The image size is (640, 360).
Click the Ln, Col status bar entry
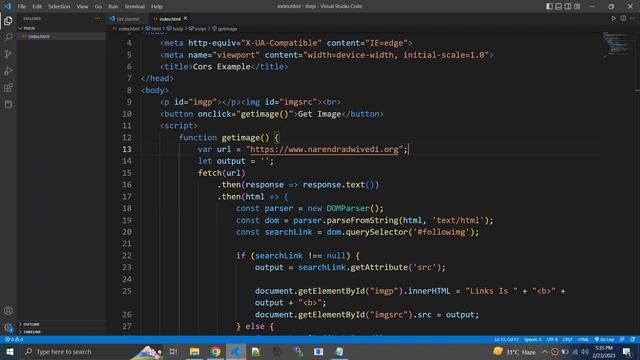[507, 340]
